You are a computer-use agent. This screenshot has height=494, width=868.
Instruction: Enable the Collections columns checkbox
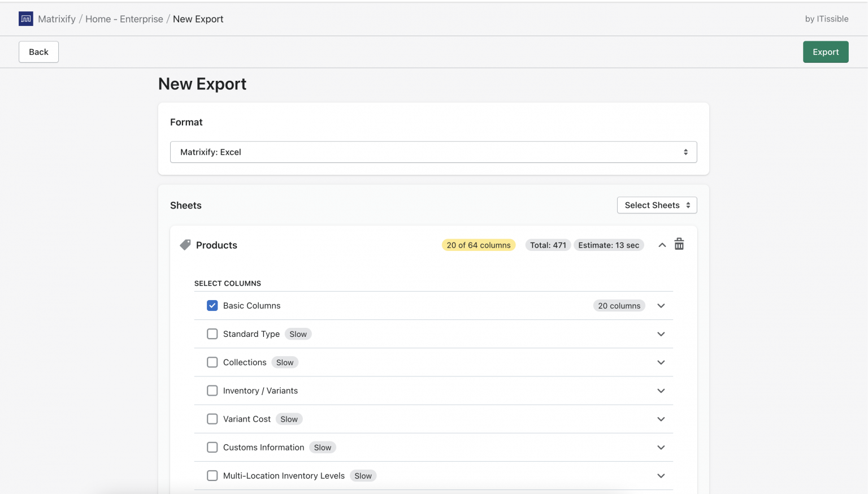(x=212, y=362)
